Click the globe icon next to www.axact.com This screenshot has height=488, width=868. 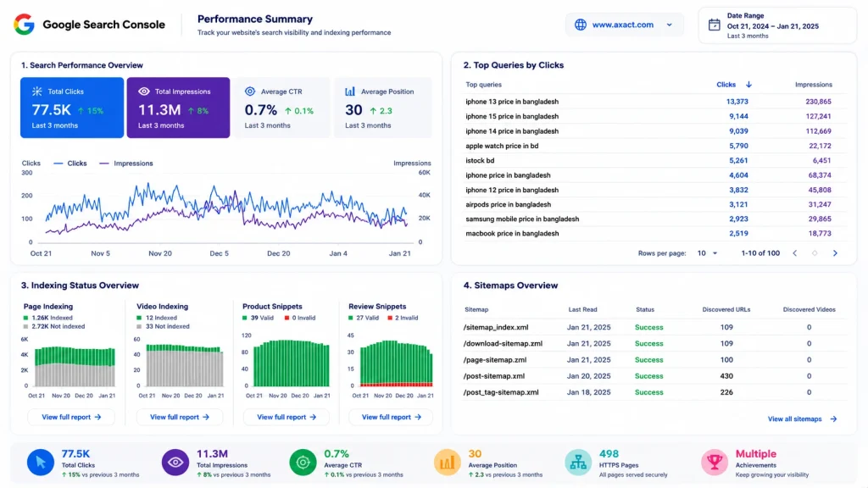580,25
